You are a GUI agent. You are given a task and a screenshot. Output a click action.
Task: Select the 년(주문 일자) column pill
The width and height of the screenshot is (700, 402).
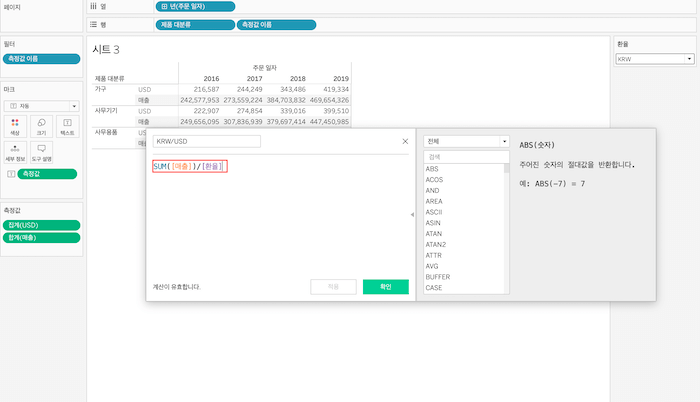[195, 6]
